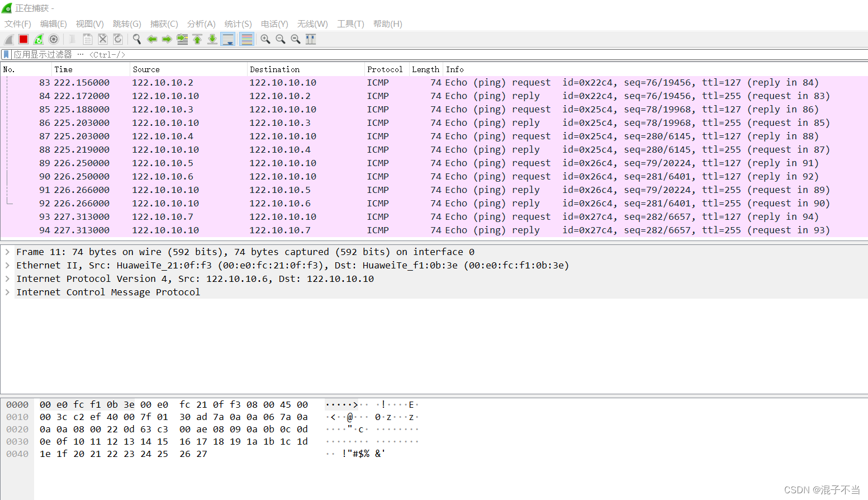
Task: Select packet 89 from 122.10.10.5
Action: (434, 163)
